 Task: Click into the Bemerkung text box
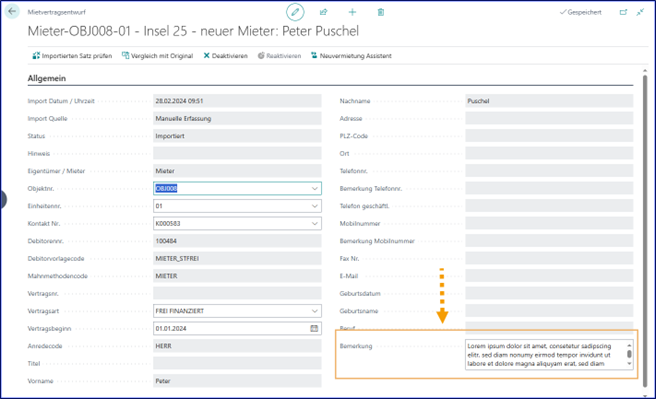click(x=545, y=355)
